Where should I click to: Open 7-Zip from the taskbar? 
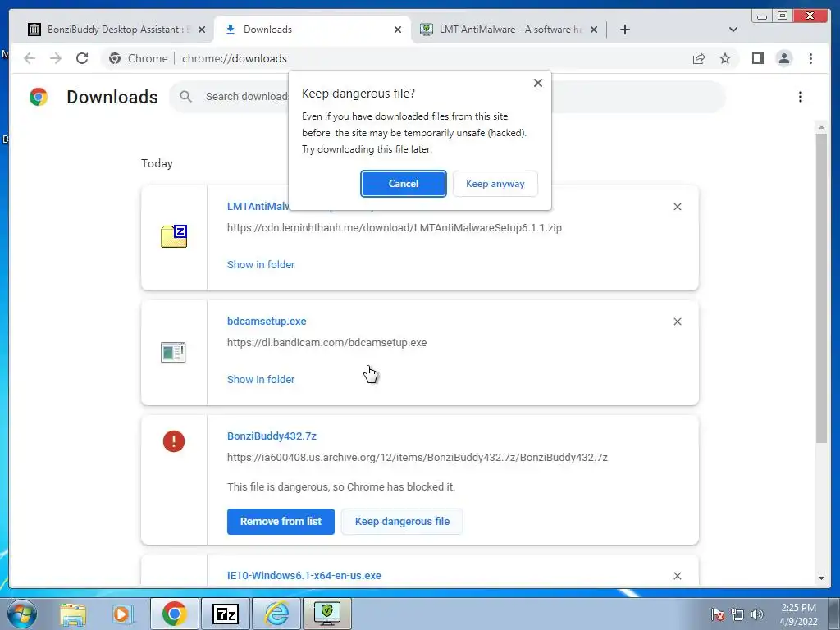(225, 614)
